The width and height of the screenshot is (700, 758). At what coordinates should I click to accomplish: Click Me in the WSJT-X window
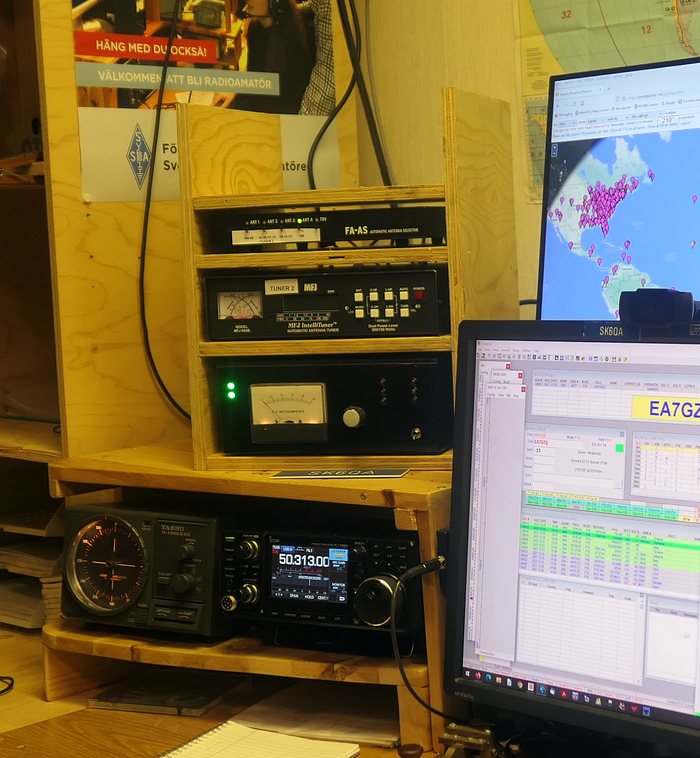point(509,395)
